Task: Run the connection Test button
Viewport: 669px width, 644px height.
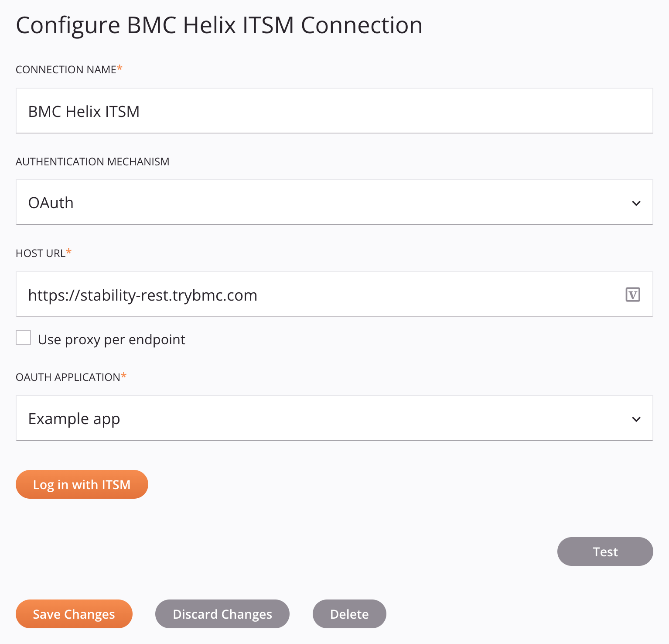Action: point(605,552)
